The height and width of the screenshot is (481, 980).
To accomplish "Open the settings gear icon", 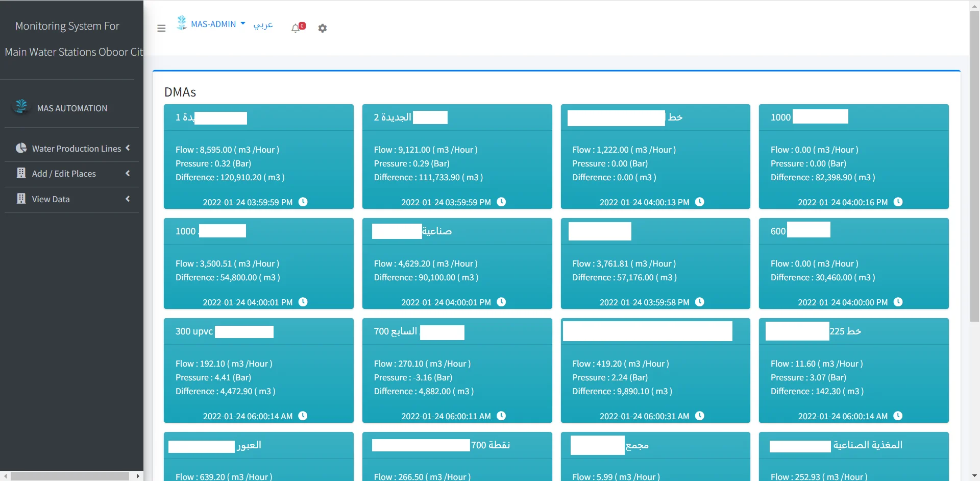I will tap(323, 28).
